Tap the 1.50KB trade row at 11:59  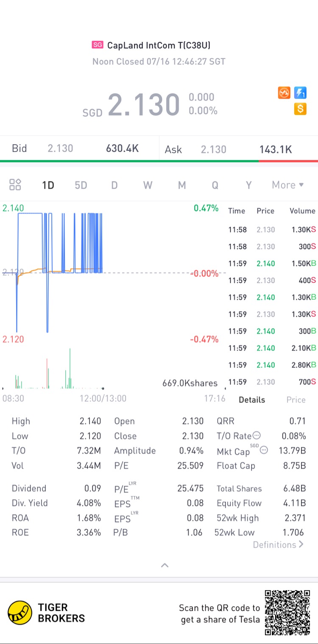(x=272, y=264)
